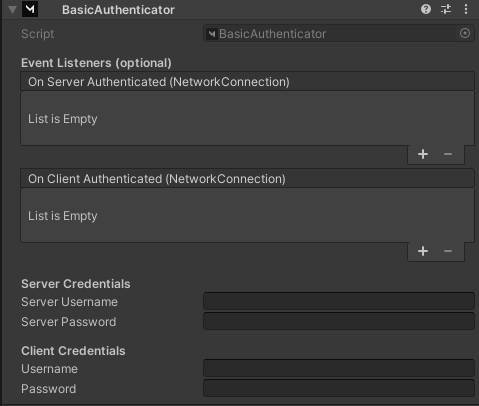Image resolution: width=479 pixels, height=406 pixels.
Task: Click List is Empty under Client Authenticated
Action: (63, 216)
